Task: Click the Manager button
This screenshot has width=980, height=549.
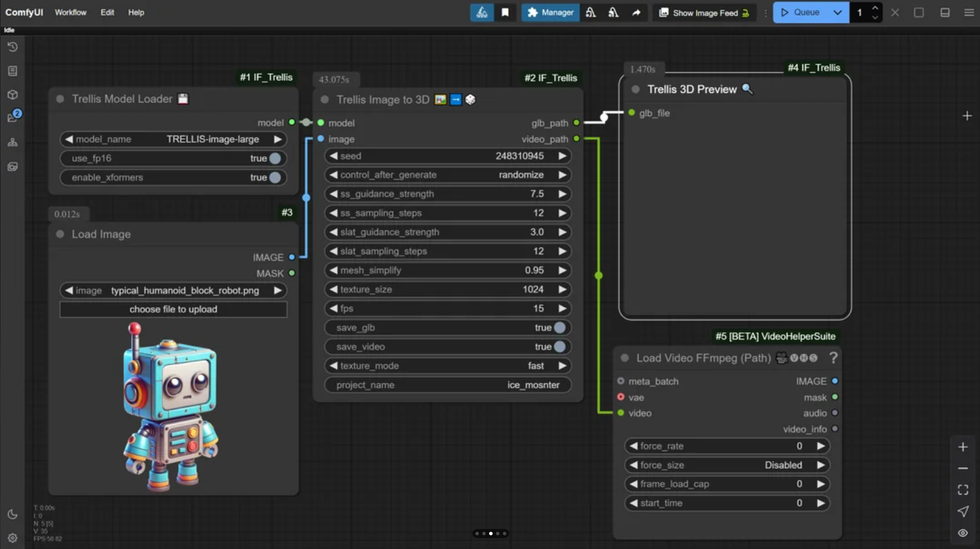Action: pyautogui.click(x=550, y=13)
